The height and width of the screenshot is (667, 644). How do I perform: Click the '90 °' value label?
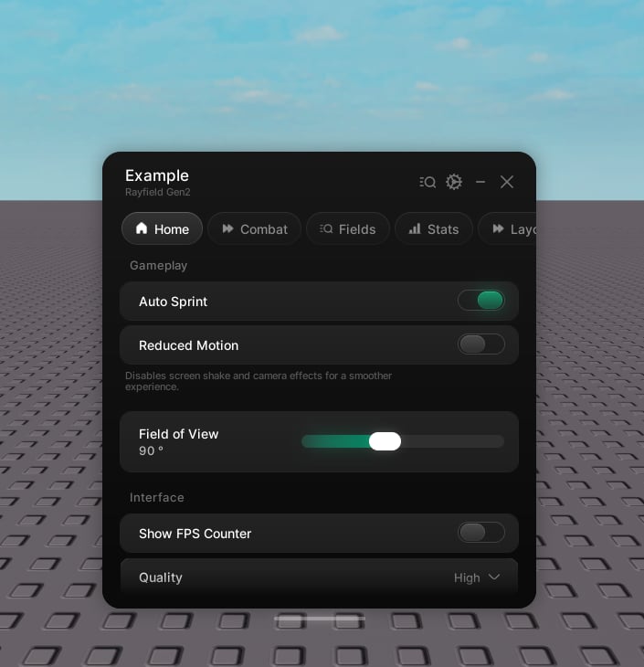coord(151,450)
